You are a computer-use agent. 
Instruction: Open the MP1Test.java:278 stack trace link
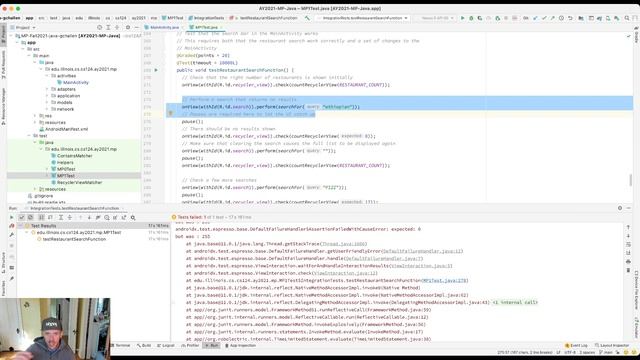click(444, 280)
